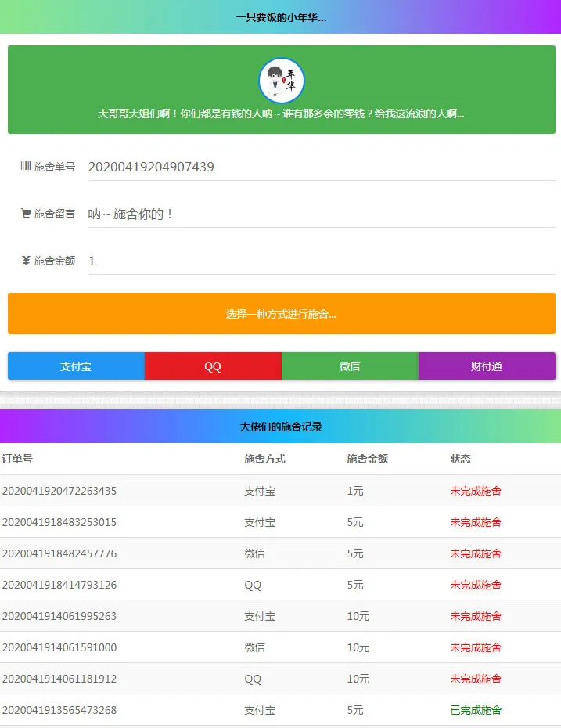Select order number 2020041914061181912
Viewport: 561px width, 728px height.
coord(59,679)
